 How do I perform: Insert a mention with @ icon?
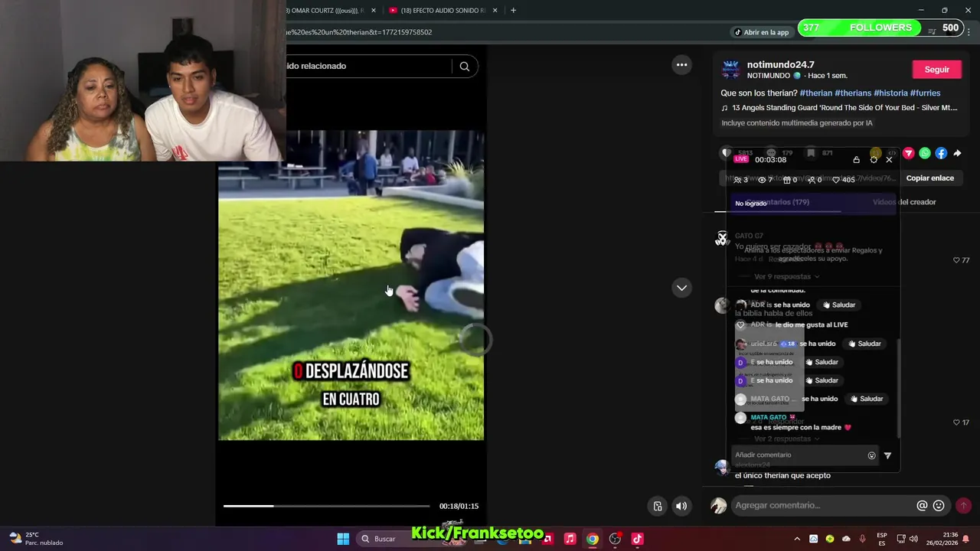pyautogui.click(x=922, y=506)
